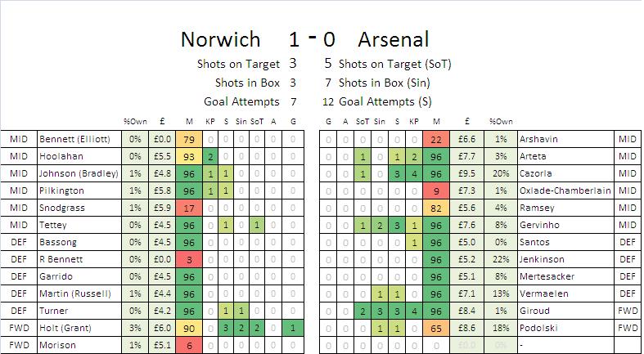The height and width of the screenshot is (354, 644).
Task: Click the Arsenal team name heading
Action: click(x=392, y=40)
